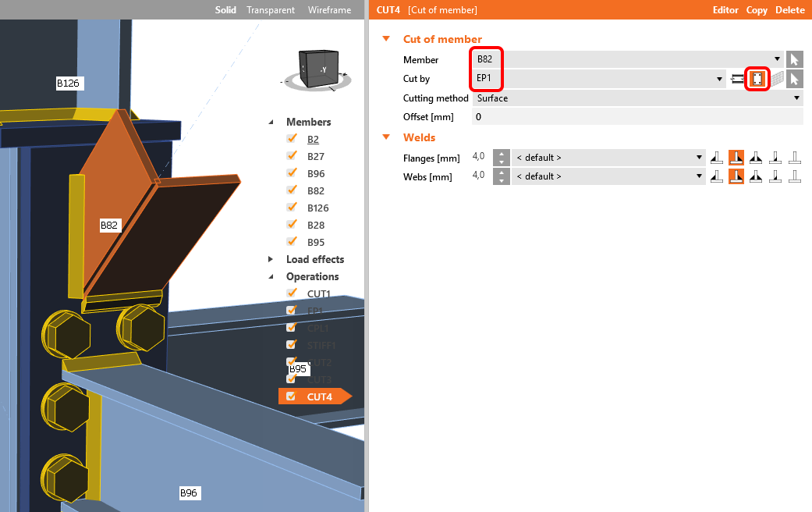Click the B82 label in 3D view

109,226
